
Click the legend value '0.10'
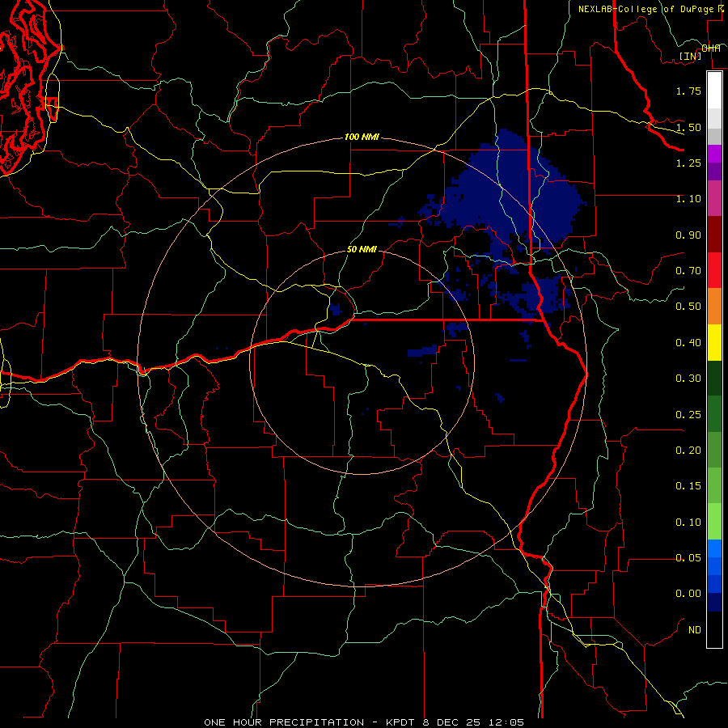688,523
